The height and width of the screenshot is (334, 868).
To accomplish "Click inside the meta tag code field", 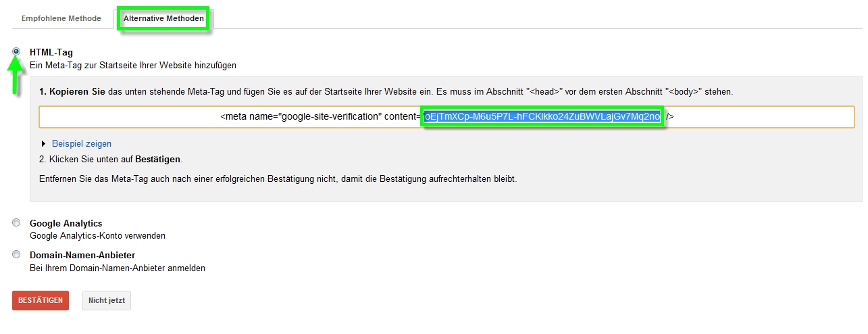I will point(446,117).
